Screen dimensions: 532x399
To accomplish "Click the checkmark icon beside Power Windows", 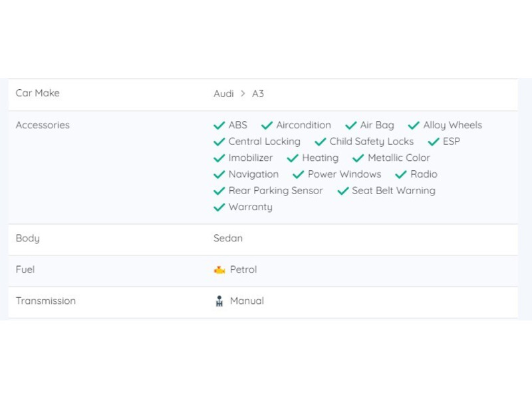I will [298, 174].
